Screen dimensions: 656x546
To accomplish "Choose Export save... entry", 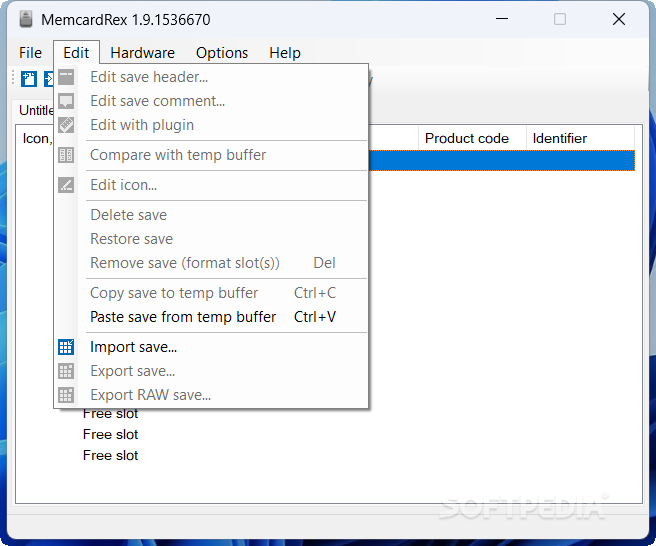I will [x=211, y=371].
